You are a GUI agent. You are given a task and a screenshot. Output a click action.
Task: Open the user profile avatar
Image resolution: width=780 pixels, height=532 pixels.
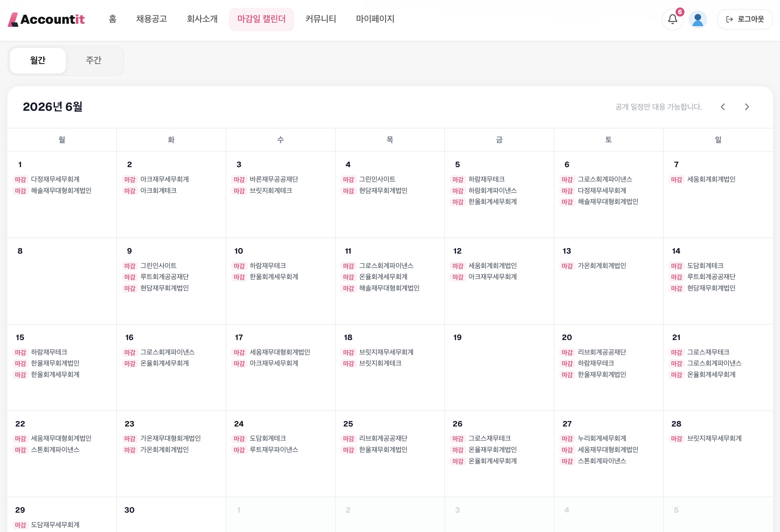coord(697,19)
